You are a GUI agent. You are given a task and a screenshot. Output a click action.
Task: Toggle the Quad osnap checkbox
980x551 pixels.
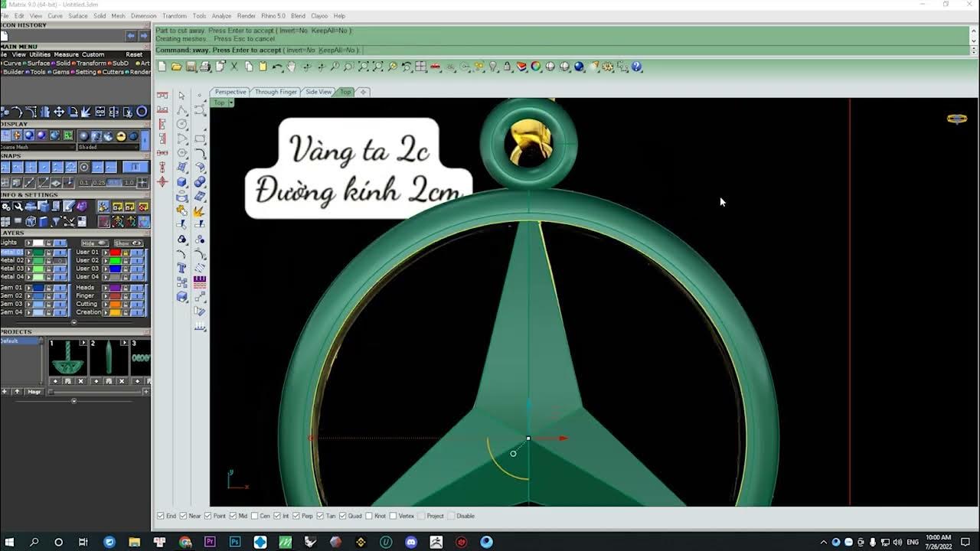pyautogui.click(x=343, y=516)
